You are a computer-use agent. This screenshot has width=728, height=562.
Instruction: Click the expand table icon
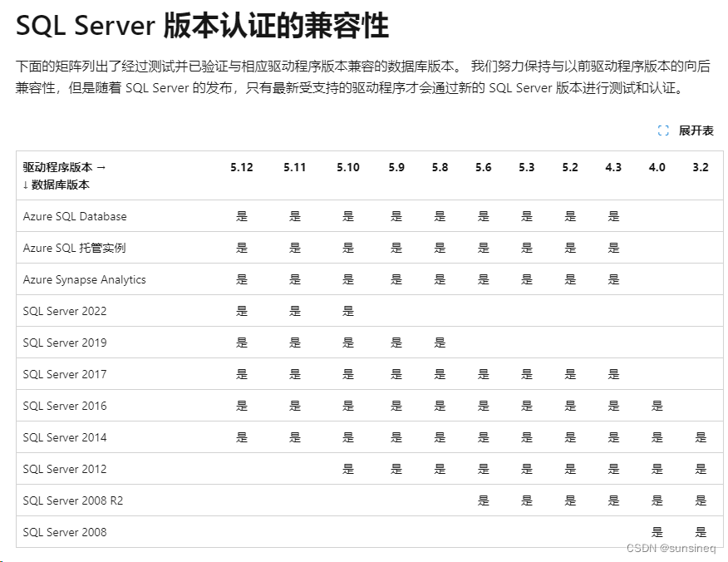point(663,131)
